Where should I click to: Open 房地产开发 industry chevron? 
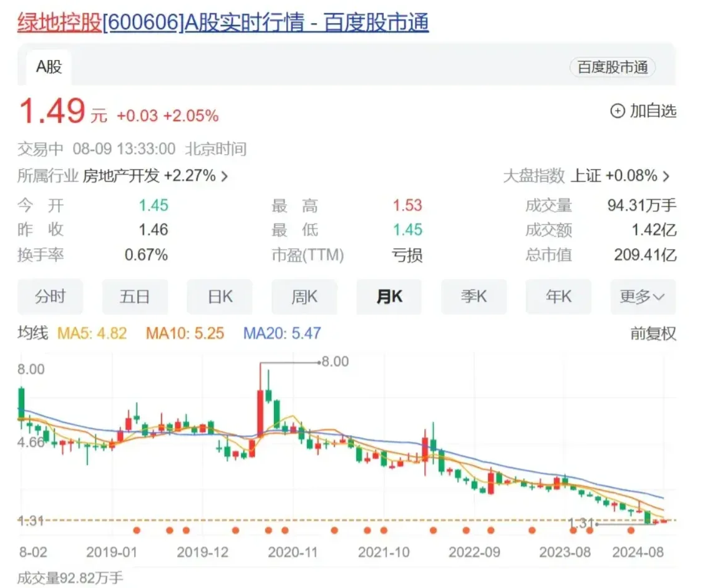[x=225, y=176]
